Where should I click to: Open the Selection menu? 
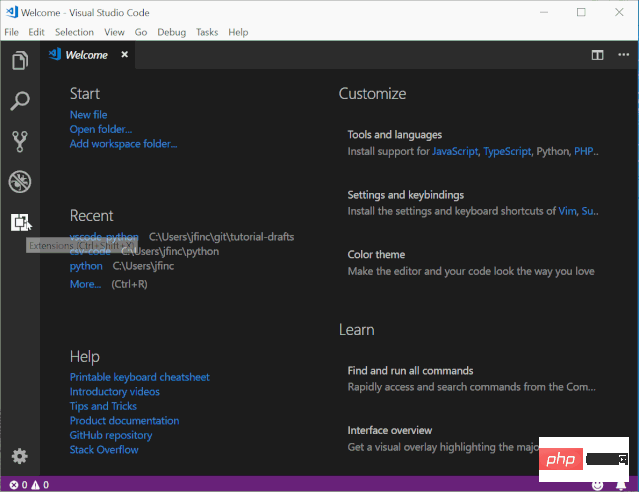pos(74,32)
